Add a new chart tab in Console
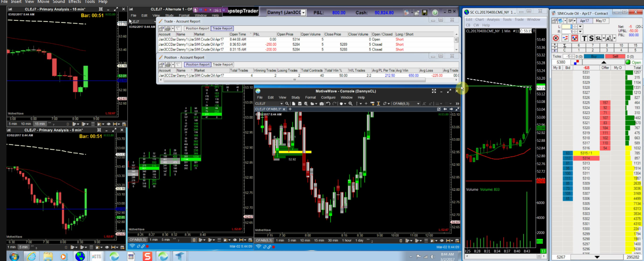 290,109
